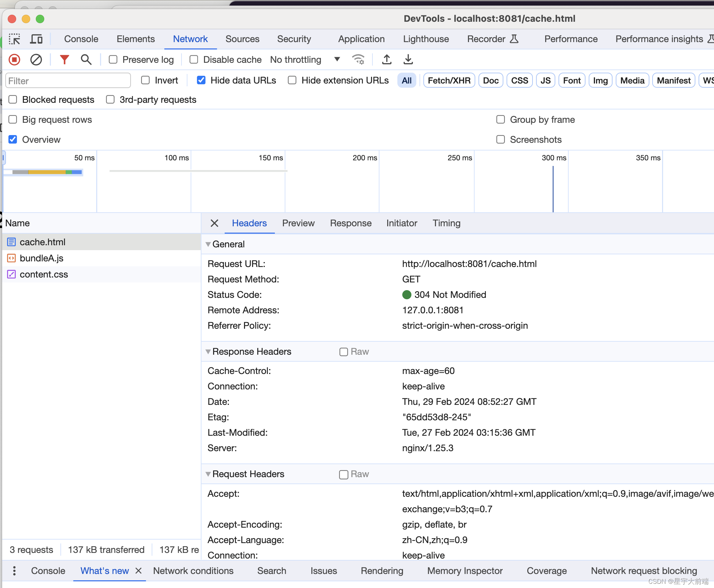Screen dimensions: 714x588
Task: Click the clear requests icon
Action: 37,59
